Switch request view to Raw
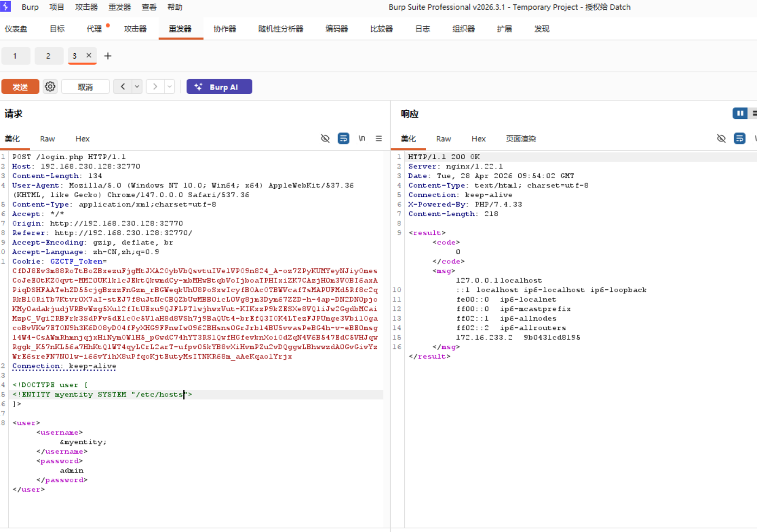This screenshot has height=532, width=757. coord(47,139)
